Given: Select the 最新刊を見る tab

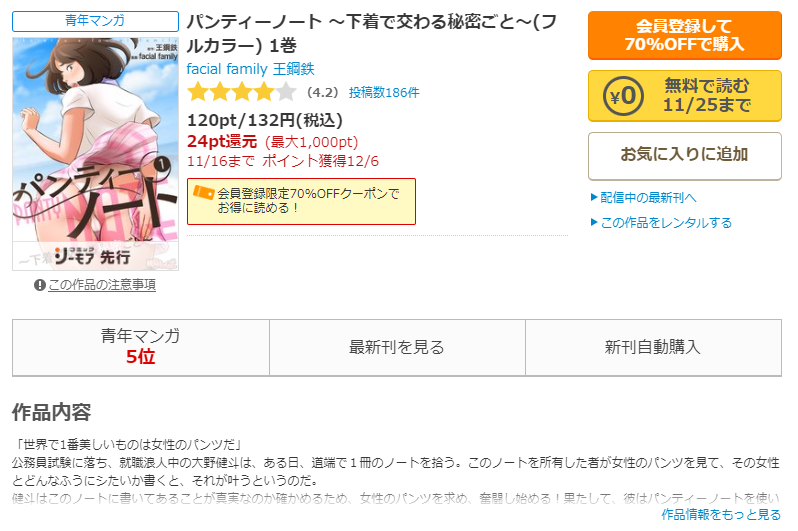Looking at the screenshot, I should click(x=397, y=347).
